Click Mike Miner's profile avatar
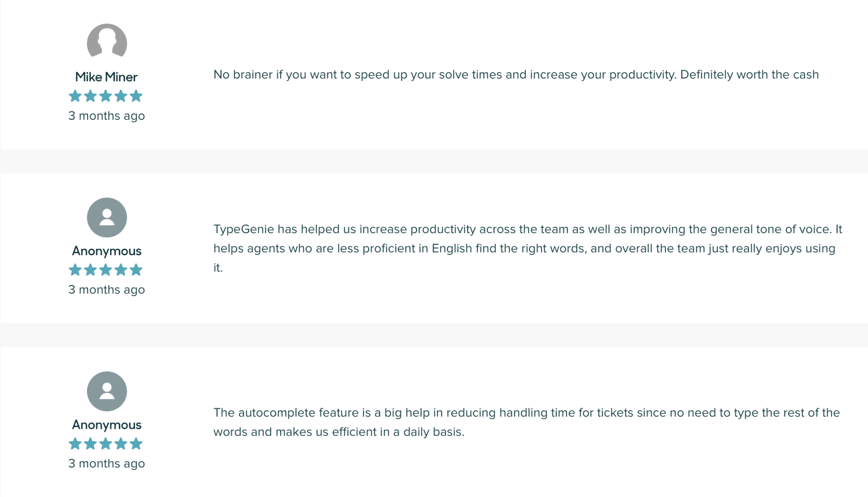Image resolution: width=868 pixels, height=497 pixels. pyautogui.click(x=107, y=42)
